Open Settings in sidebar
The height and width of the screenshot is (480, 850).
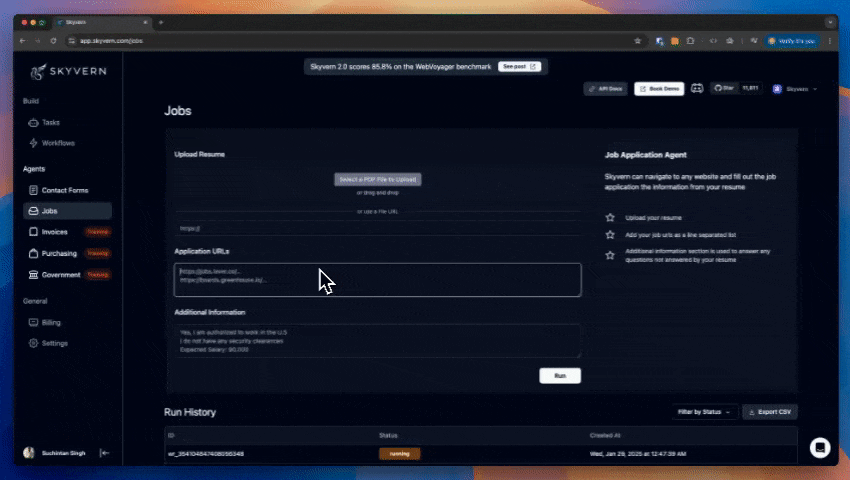(x=54, y=343)
